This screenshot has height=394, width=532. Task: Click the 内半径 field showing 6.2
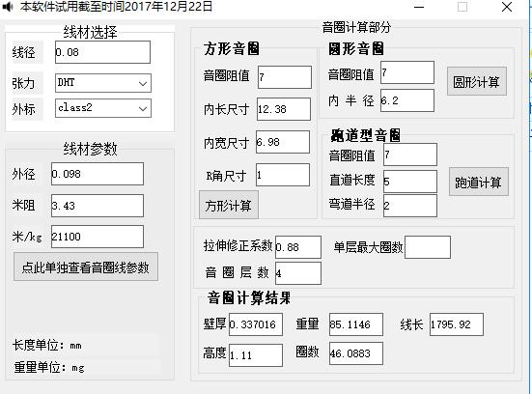(x=407, y=100)
